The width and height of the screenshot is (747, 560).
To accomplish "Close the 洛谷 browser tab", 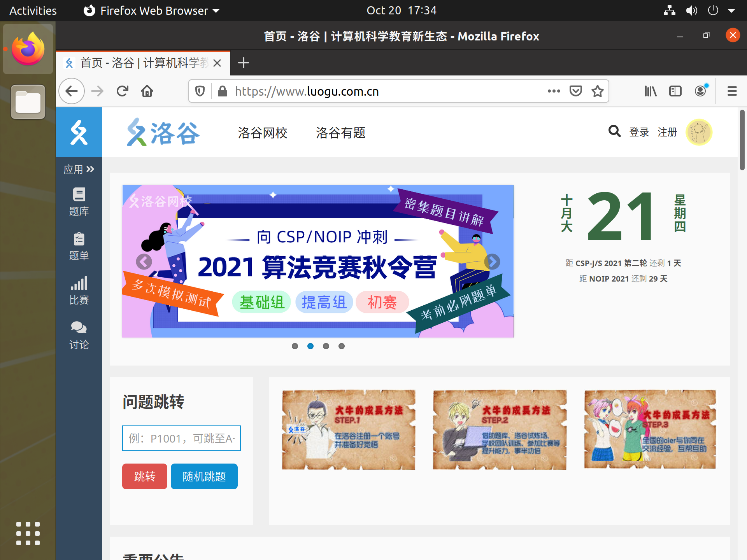I will 217,63.
